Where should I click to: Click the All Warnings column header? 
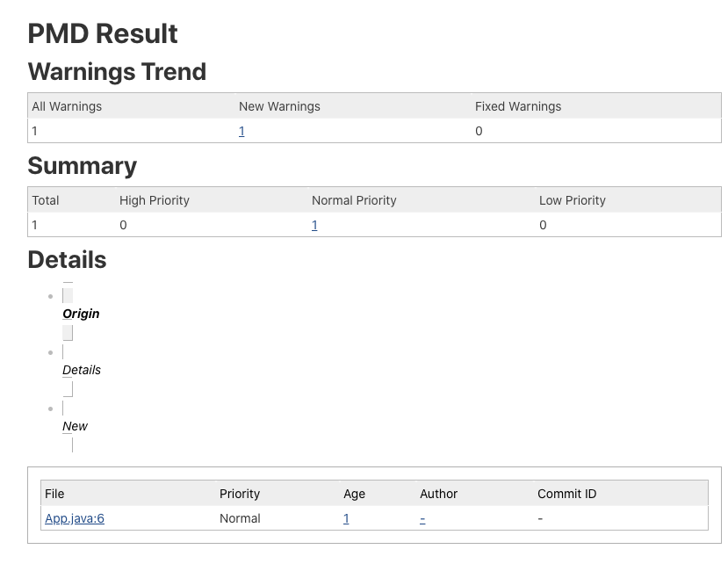pos(67,106)
